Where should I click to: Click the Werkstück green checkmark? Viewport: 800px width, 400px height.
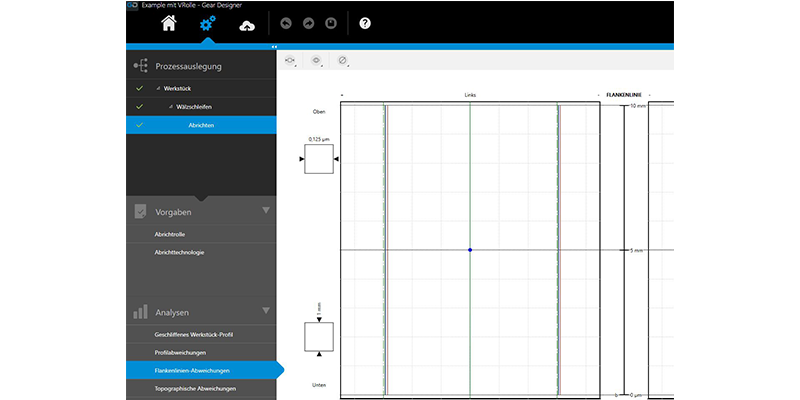(x=139, y=89)
